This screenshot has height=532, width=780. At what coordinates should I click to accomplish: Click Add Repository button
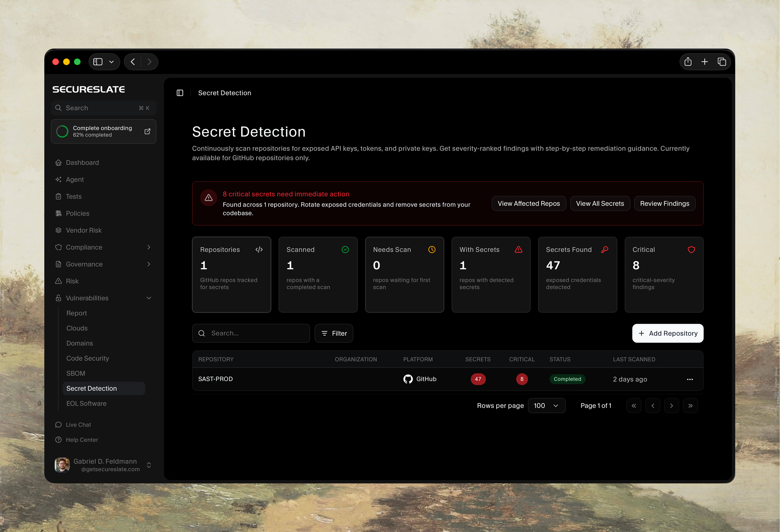coord(668,333)
